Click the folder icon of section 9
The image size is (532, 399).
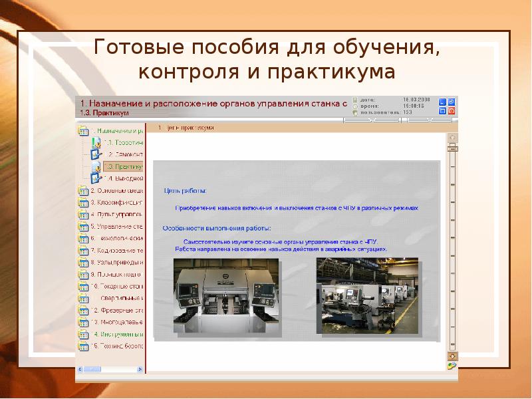click(83, 274)
